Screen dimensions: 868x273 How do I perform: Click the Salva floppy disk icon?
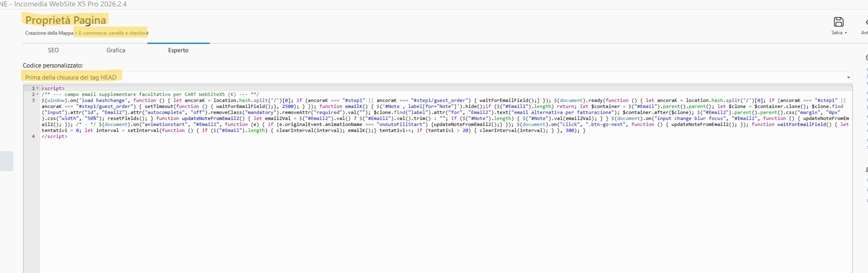tap(838, 22)
